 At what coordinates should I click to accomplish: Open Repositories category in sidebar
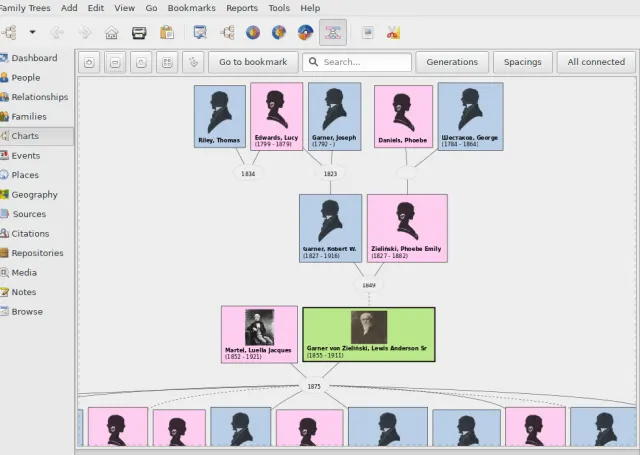[37, 253]
